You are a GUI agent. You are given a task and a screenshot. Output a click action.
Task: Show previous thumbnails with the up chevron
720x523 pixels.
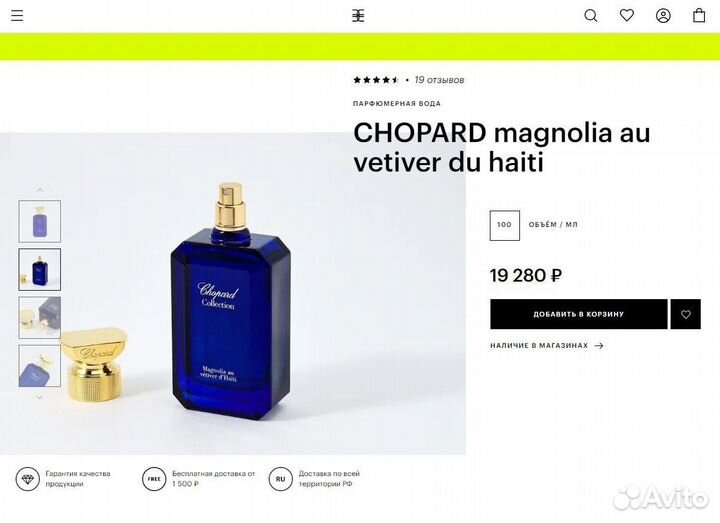point(40,190)
